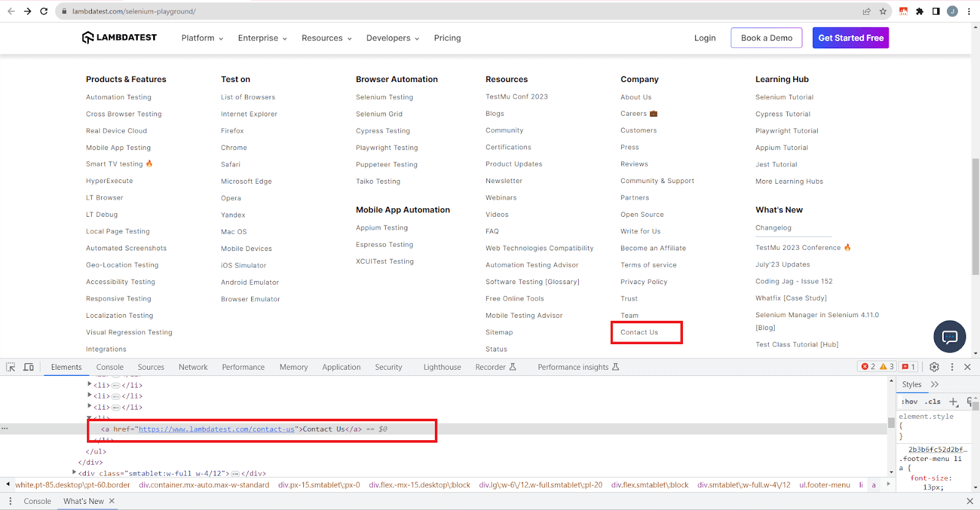Activate the inspect element picker icon
The image size is (980, 510).
[x=10, y=367]
